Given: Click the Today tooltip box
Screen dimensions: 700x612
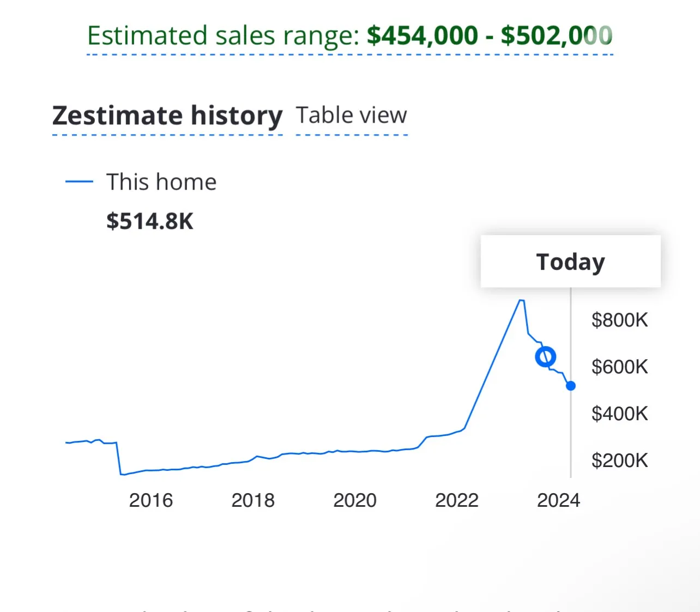Looking at the screenshot, I should click(570, 262).
